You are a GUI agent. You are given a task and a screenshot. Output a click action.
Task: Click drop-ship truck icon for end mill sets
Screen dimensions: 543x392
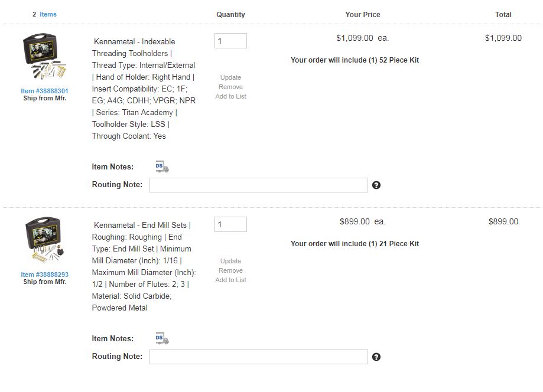(162, 339)
